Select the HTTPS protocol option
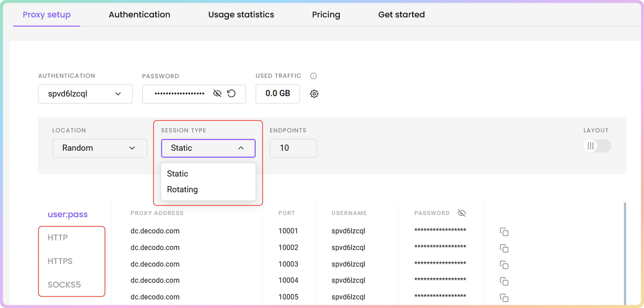Image resolution: width=644 pixels, height=308 pixels. (x=60, y=261)
